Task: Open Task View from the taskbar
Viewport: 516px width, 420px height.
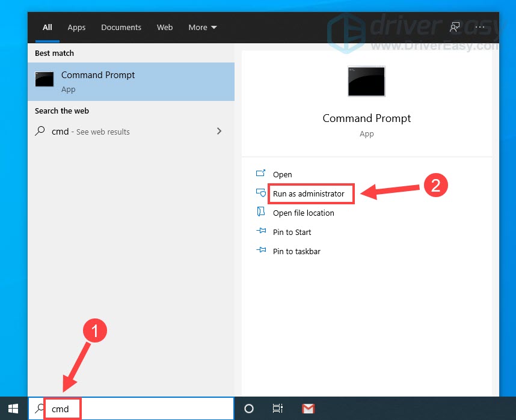Action: tap(277, 409)
